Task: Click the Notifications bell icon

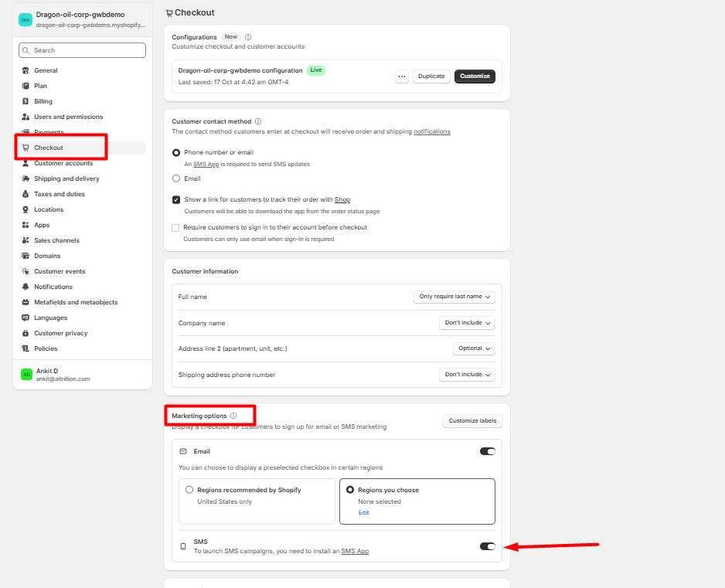Action: [26, 287]
